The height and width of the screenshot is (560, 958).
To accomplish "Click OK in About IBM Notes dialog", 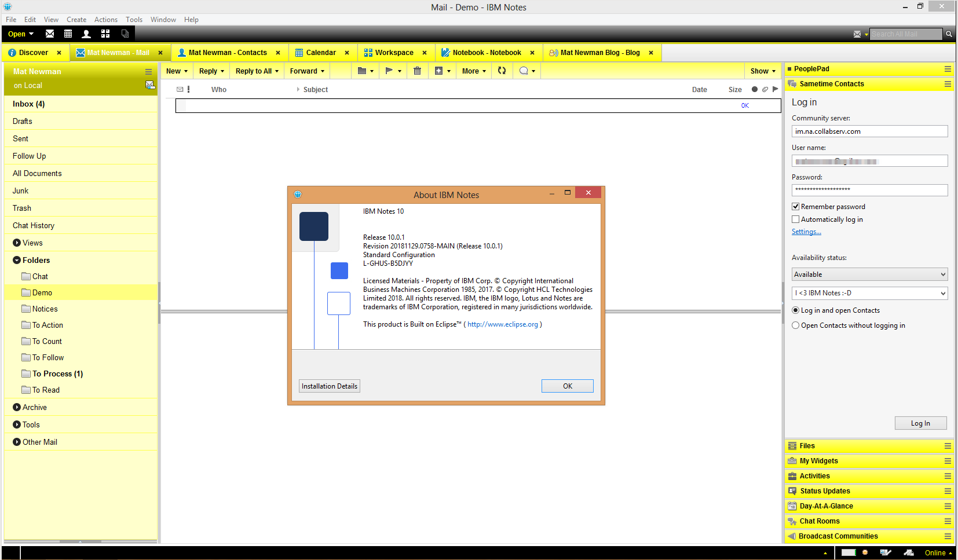I will coord(568,386).
